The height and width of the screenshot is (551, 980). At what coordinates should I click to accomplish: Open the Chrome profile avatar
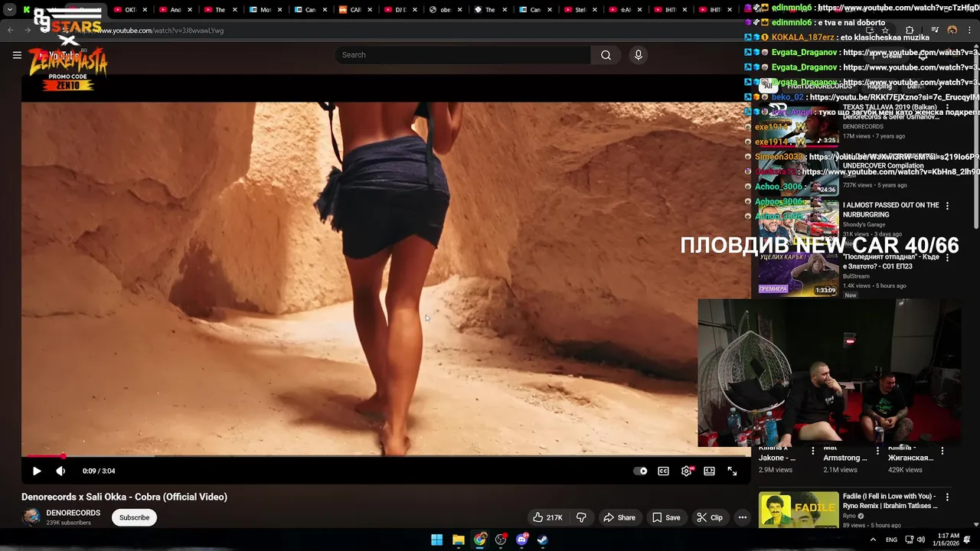coord(952,31)
